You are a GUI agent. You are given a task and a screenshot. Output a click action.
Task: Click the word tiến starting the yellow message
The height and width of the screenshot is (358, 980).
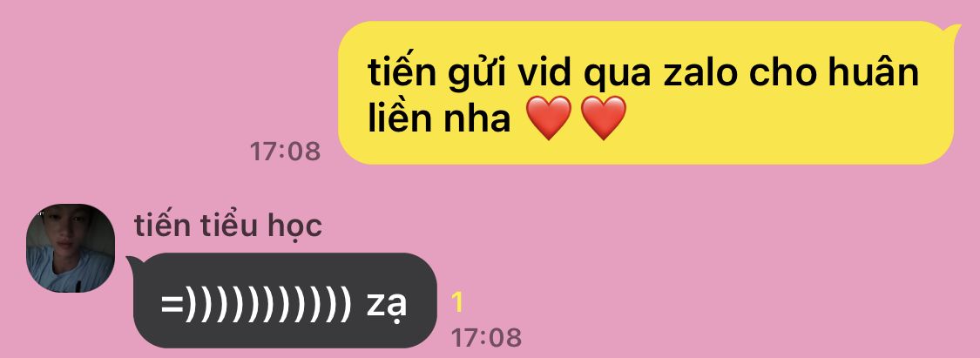coord(402,72)
